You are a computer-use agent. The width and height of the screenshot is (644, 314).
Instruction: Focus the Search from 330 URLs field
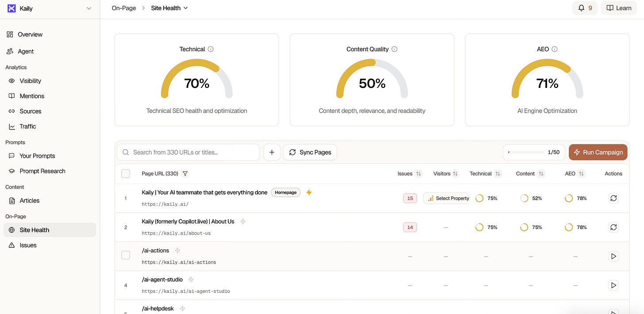point(188,152)
